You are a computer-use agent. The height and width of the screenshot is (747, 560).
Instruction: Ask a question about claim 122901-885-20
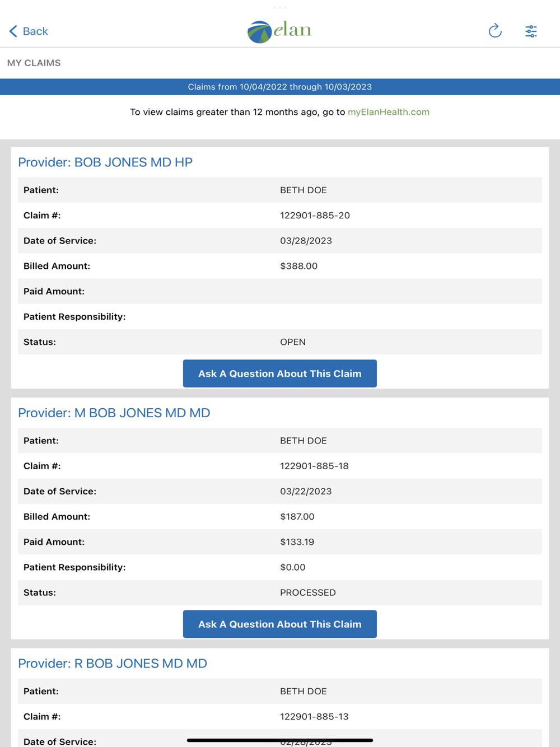[x=280, y=373]
